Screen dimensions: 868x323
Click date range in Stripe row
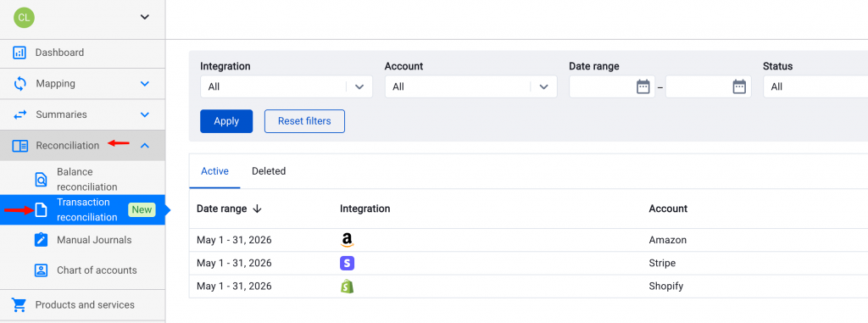click(234, 263)
